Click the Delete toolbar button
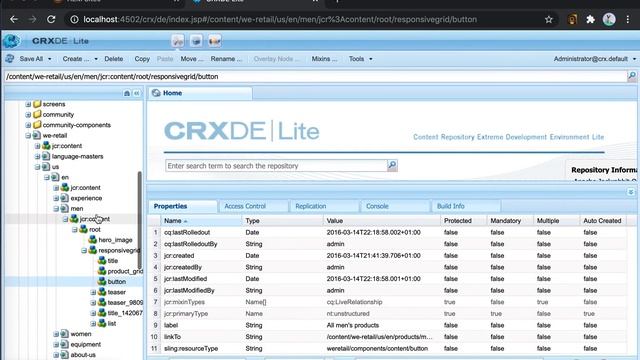 click(113, 59)
